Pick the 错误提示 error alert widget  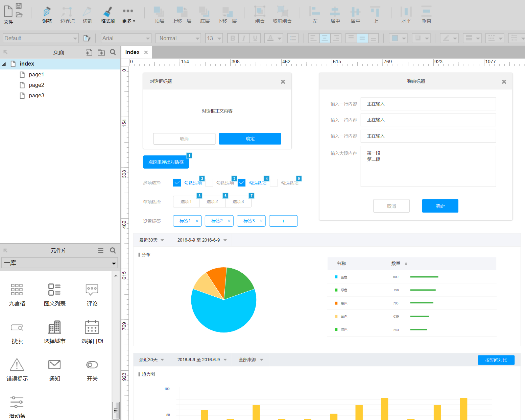coord(17,370)
